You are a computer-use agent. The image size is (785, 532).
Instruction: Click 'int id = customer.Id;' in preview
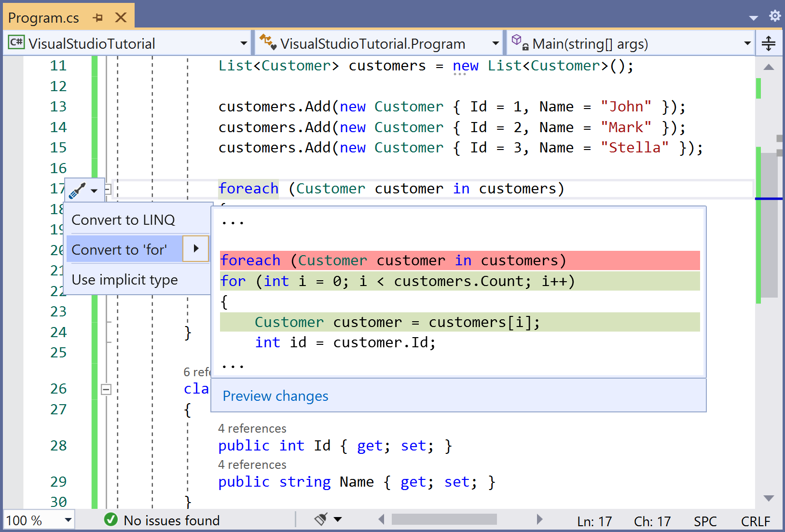tap(345, 342)
